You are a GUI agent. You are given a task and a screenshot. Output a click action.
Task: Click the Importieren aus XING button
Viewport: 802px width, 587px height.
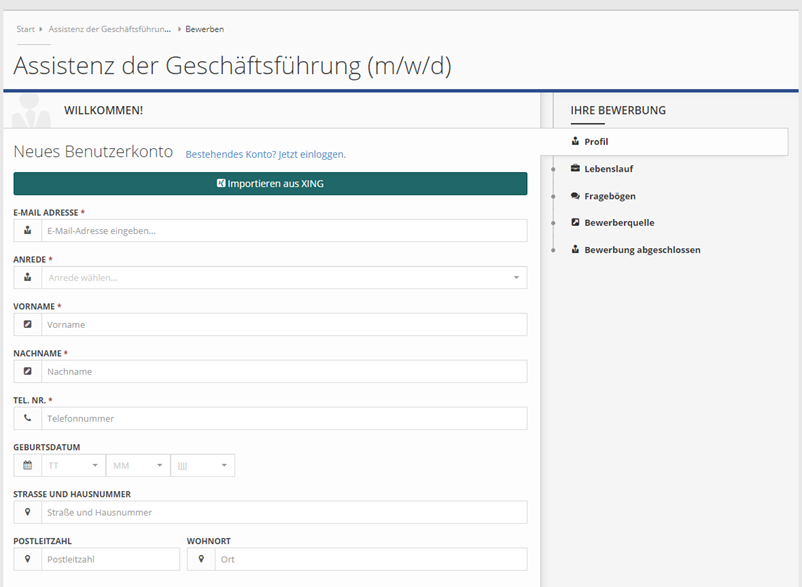(270, 184)
